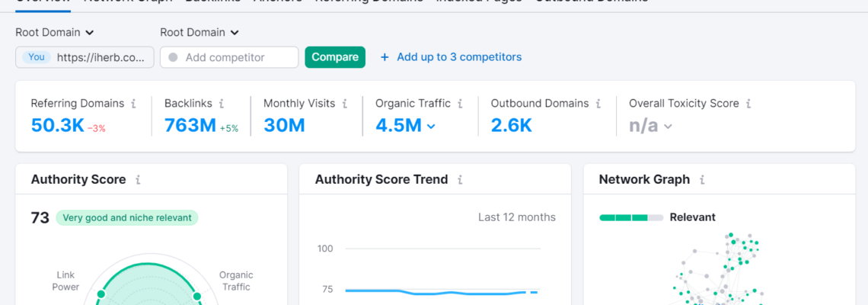The height and width of the screenshot is (305, 868).
Task: Click the 100 axis label on trend chart
Action: [325, 249]
